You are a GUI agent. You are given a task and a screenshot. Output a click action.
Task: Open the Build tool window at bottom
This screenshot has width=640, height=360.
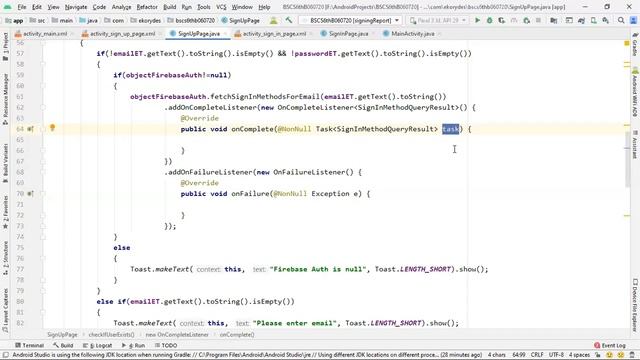pyautogui.click(x=62, y=345)
